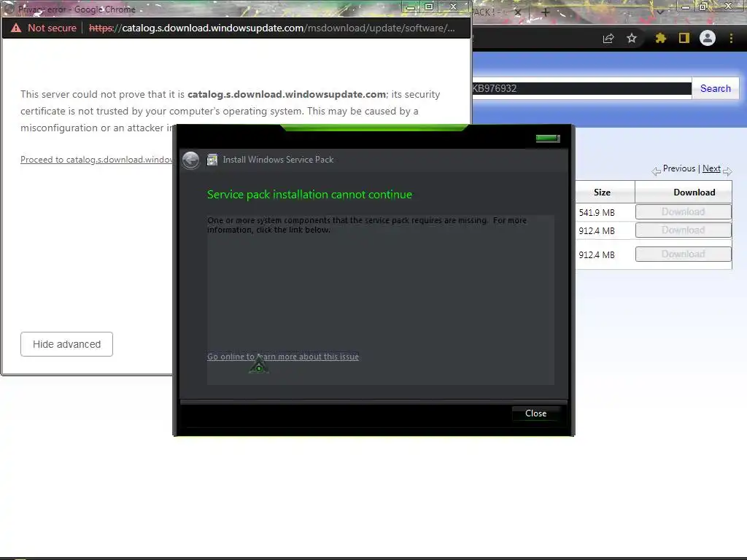Image resolution: width=747 pixels, height=560 pixels.
Task: Click the 'Not secure' label in the address bar
Action: [x=52, y=28]
